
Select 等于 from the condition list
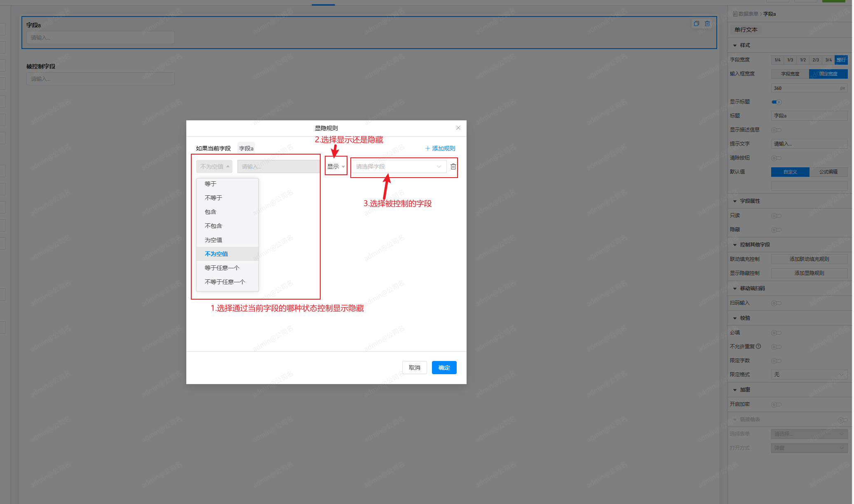211,184
